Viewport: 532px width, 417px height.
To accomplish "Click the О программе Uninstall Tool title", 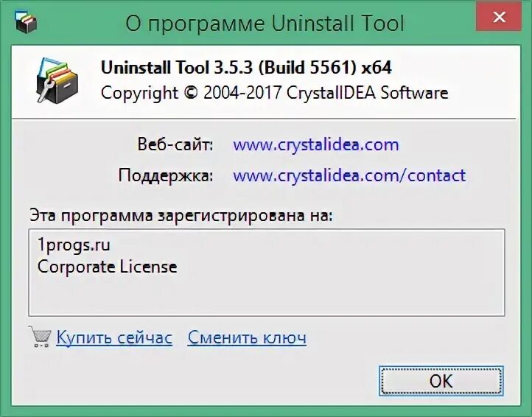I will pyautogui.click(x=265, y=24).
